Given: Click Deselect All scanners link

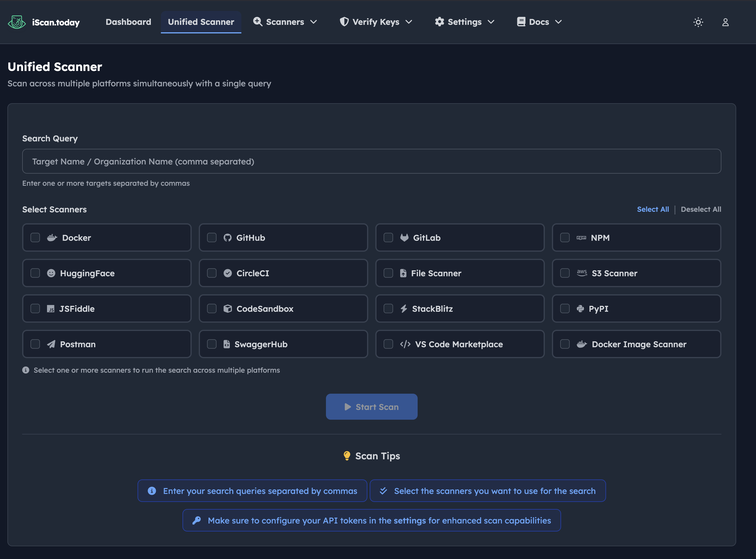Looking at the screenshot, I should pyautogui.click(x=701, y=209).
